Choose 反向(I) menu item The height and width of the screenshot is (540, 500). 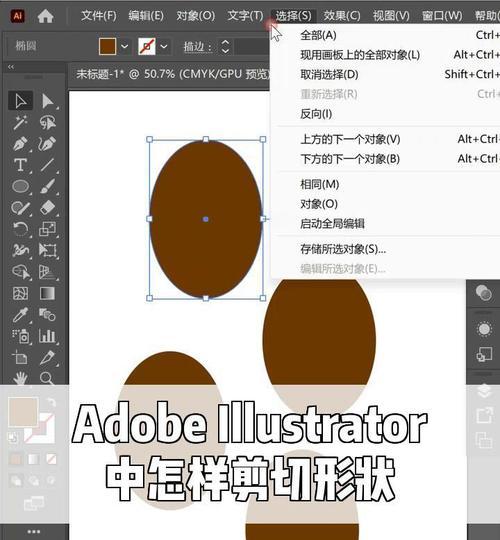pyautogui.click(x=385, y=114)
